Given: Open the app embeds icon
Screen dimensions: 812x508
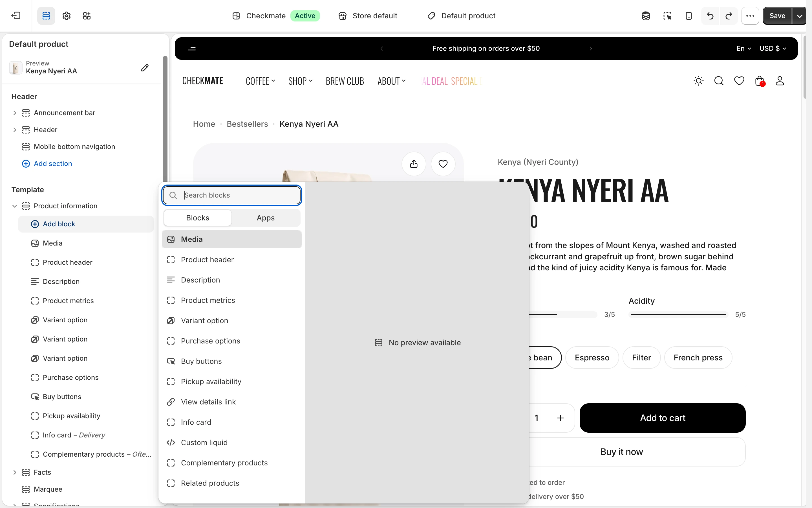Looking at the screenshot, I should pyautogui.click(x=87, y=16).
